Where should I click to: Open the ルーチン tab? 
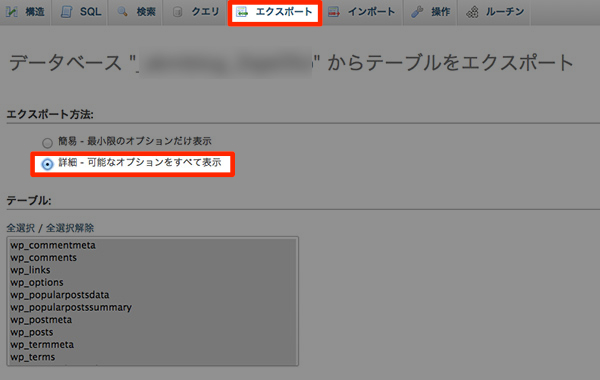tap(494, 12)
